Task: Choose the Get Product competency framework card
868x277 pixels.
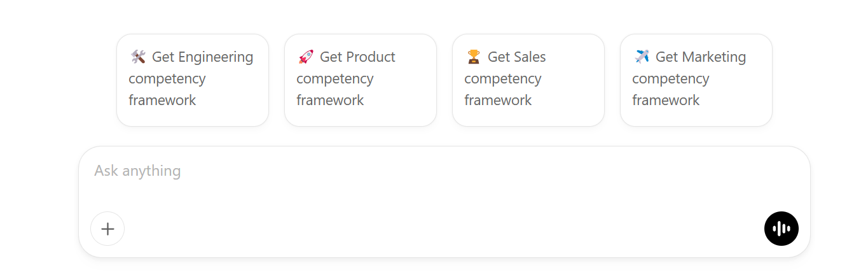Action: 360,80
